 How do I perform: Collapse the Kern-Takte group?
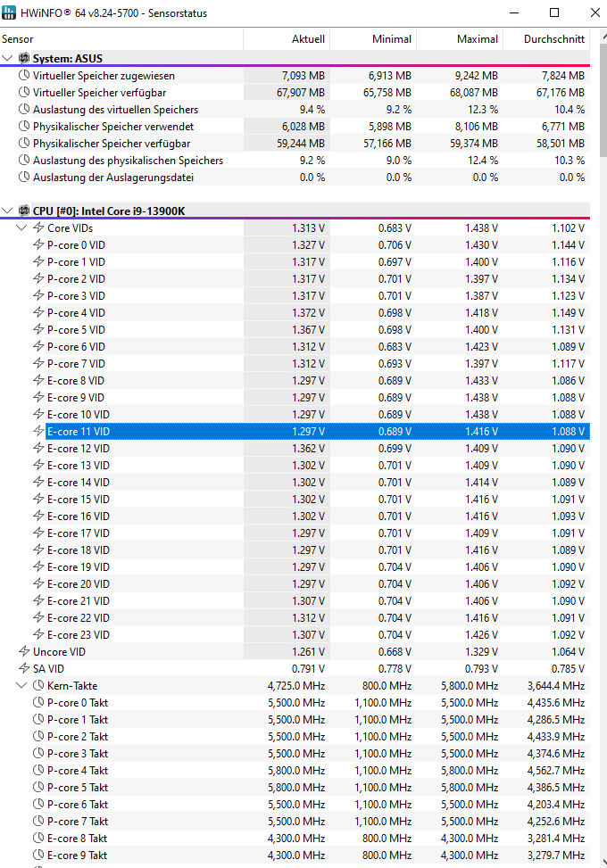pyautogui.click(x=21, y=685)
